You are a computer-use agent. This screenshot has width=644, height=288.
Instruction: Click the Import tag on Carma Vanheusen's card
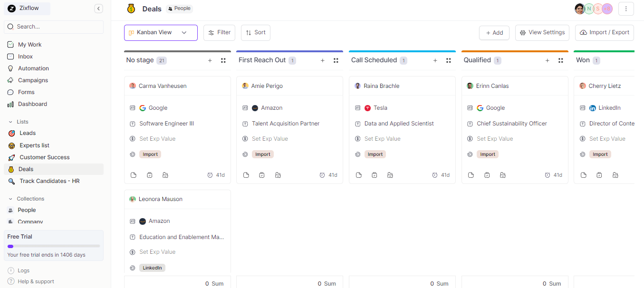click(x=150, y=154)
